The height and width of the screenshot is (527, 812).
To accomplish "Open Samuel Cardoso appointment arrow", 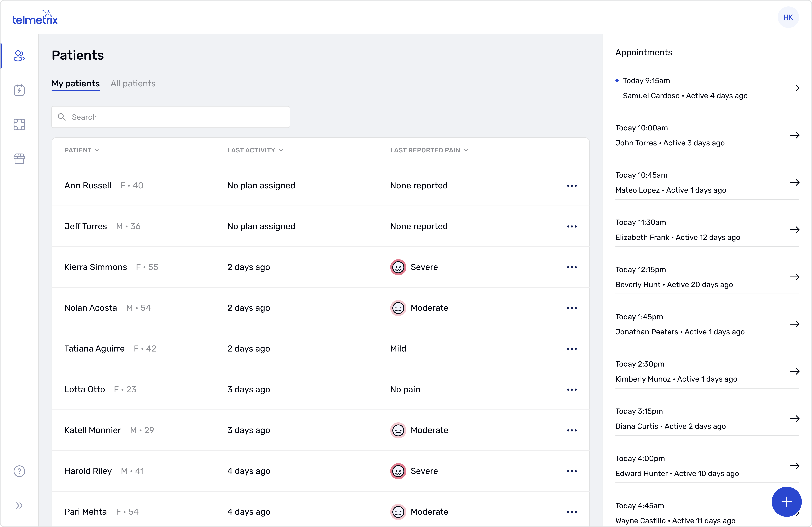I will 795,88.
